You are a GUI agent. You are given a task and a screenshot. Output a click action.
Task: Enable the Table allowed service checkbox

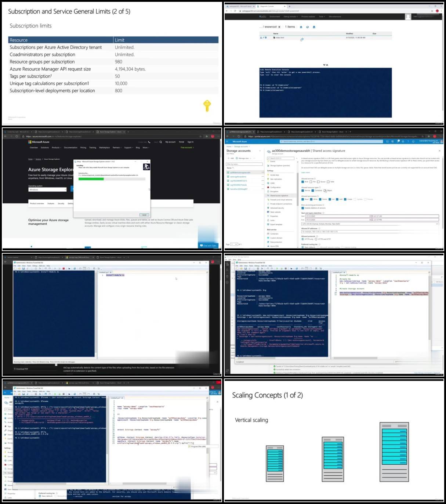[x=328, y=182]
